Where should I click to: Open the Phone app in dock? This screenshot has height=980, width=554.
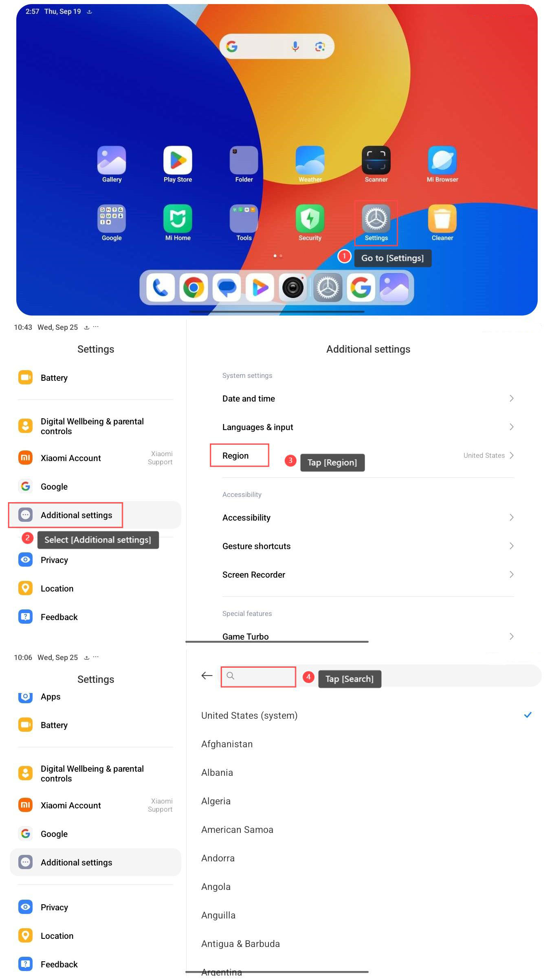160,288
